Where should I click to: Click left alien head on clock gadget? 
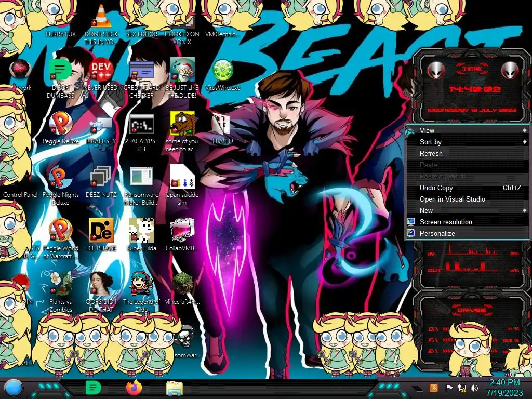coord(436,70)
